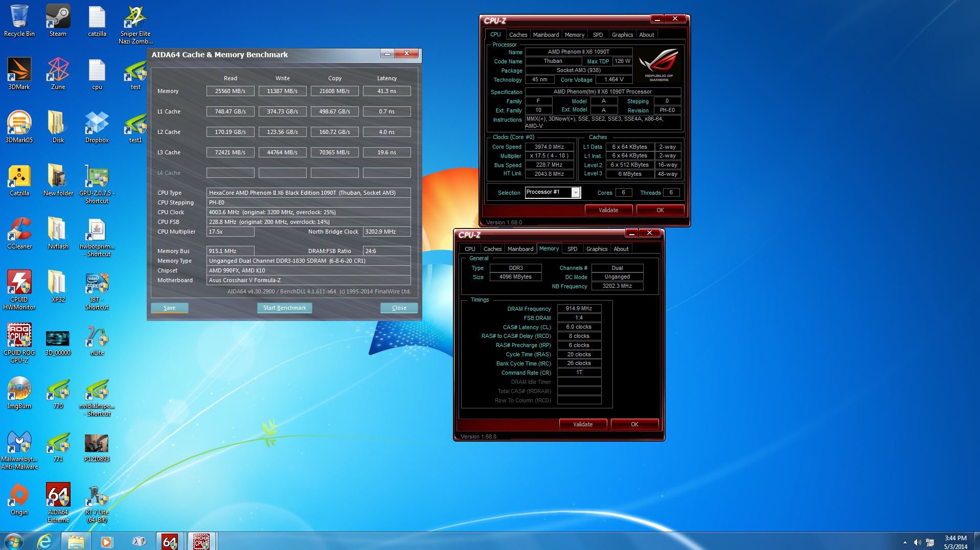The height and width of the screenshot is (550, 980).
Task: Show hidden tray icons arrow
Action: click(905, 542)
